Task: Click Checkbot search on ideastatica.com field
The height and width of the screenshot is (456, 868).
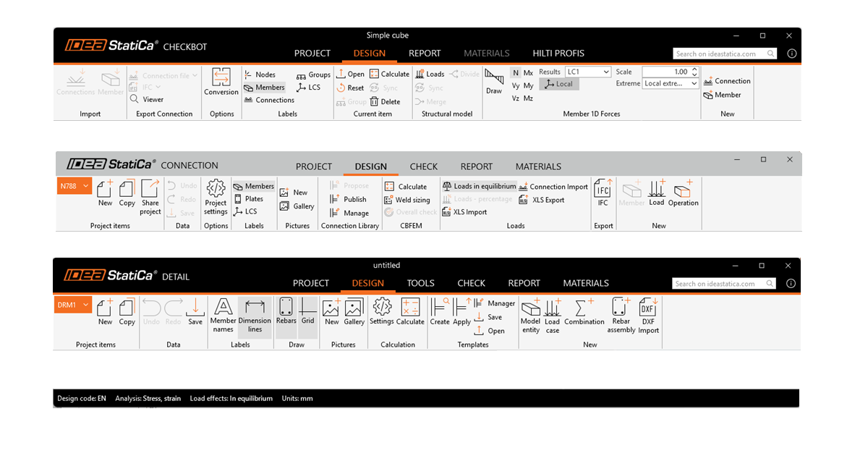Action: pos(725,54)
